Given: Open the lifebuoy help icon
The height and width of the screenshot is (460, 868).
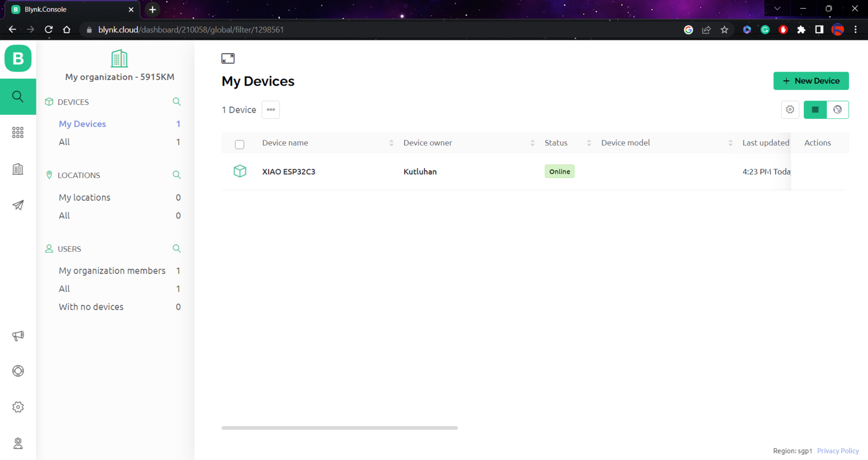Looking at the screenshot, I should [18, 371].
